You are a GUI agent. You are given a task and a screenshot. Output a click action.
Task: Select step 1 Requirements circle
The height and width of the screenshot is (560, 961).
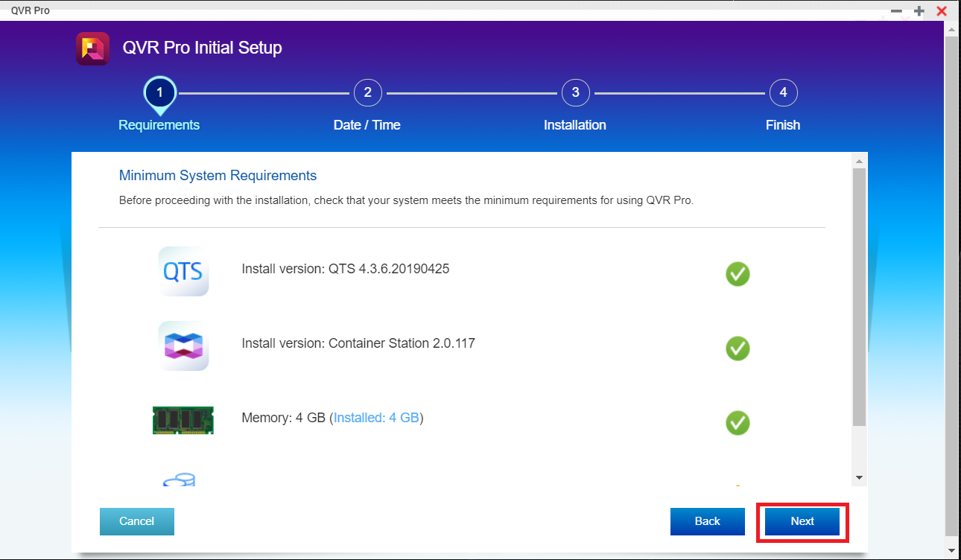coord(159,93)
